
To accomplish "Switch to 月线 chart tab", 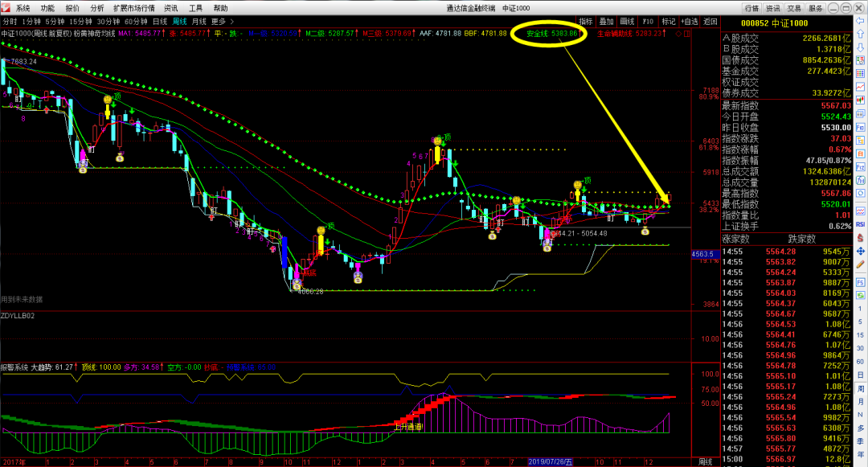I will (199, 22).
